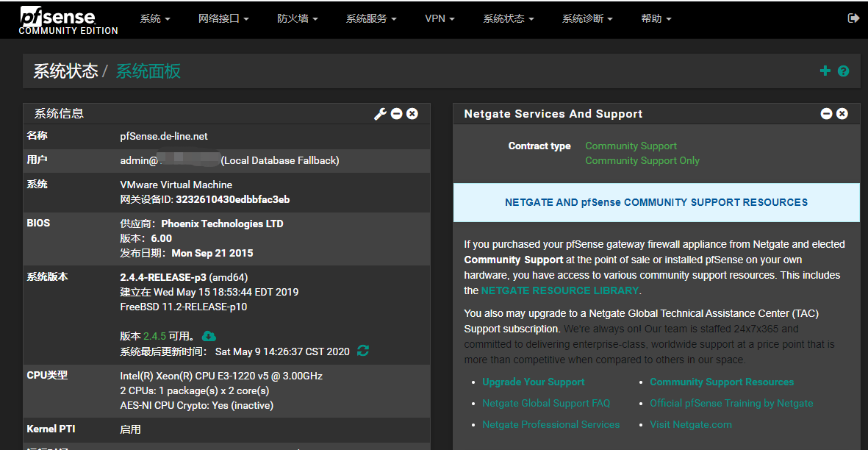Click the Kernel PTI 启用 value
Viewport: 868px width, 450px height.
[130, 429]
